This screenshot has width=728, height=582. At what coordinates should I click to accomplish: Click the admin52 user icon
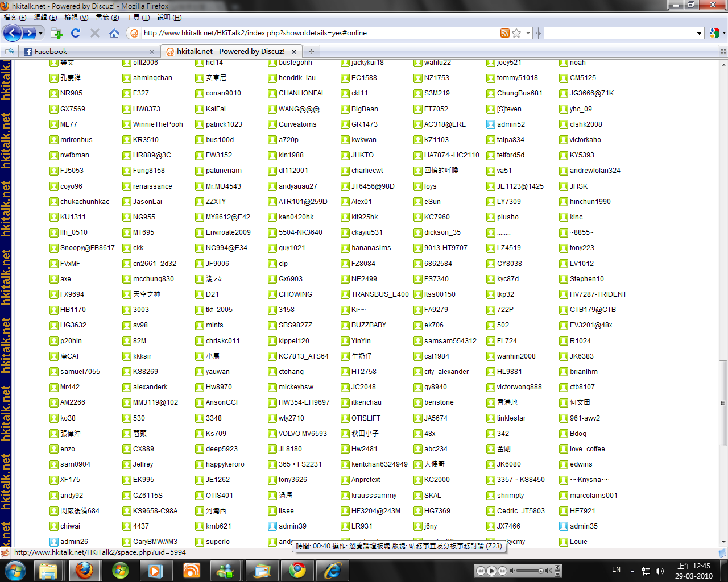pos(491,124)
